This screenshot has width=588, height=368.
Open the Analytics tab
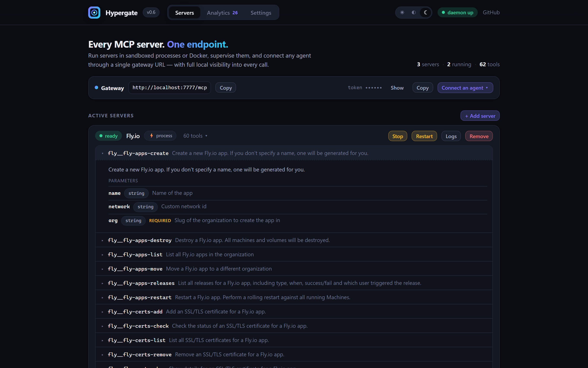click(222, 13)
